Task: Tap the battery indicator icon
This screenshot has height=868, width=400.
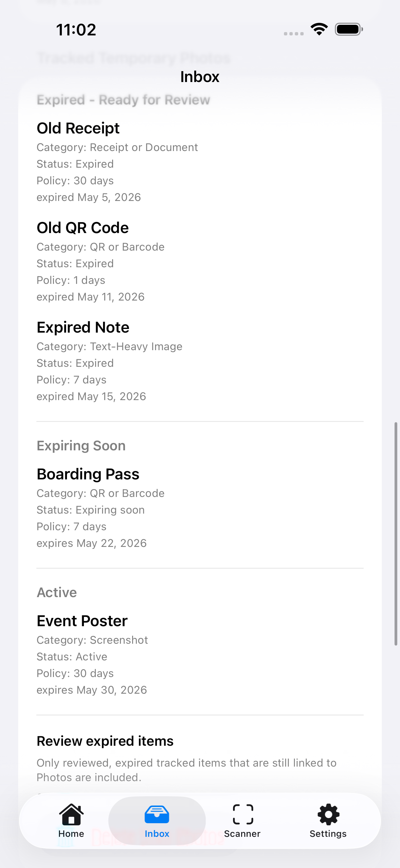Action: pos(349,29)
